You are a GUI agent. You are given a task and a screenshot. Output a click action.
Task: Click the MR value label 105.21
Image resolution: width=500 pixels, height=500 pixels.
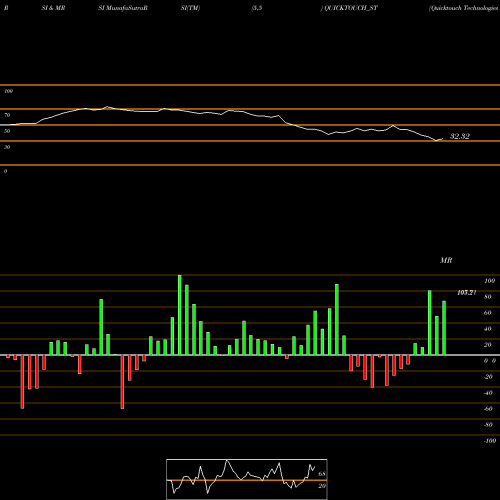tap(466, 293)
